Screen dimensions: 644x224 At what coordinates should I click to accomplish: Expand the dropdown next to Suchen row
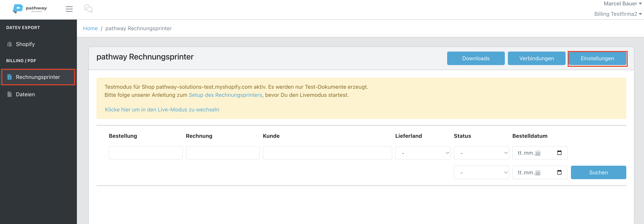click(x=481, y=172)
